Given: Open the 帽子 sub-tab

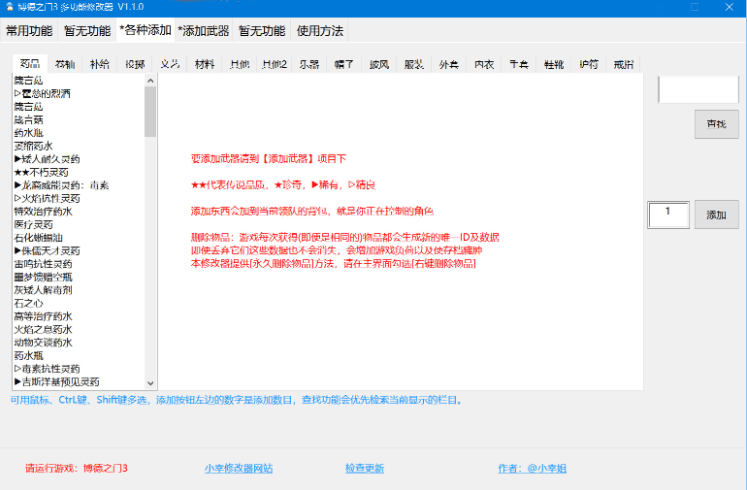Looking at the screenshot, I should click(344, 64).
